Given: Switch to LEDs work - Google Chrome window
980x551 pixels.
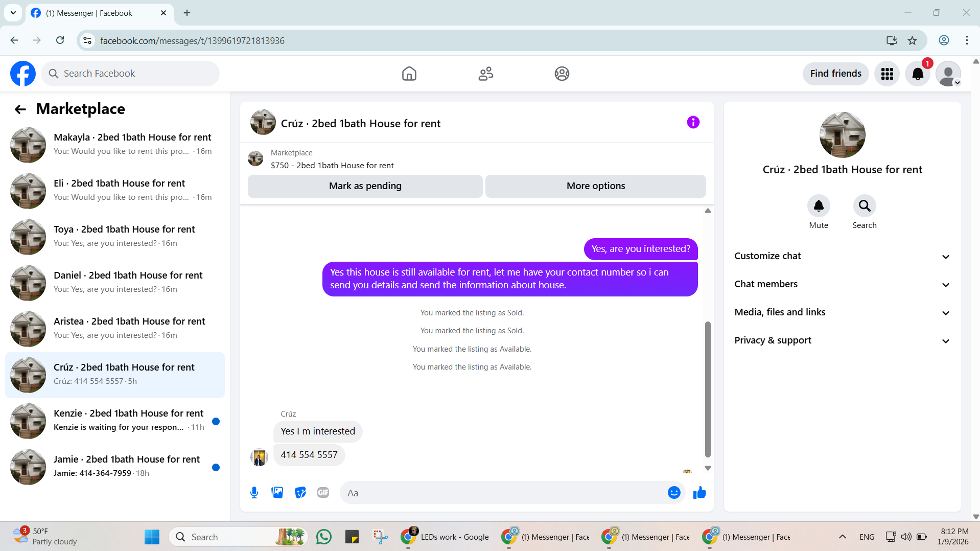Looking at the screenshot, I should click(445, 537).
